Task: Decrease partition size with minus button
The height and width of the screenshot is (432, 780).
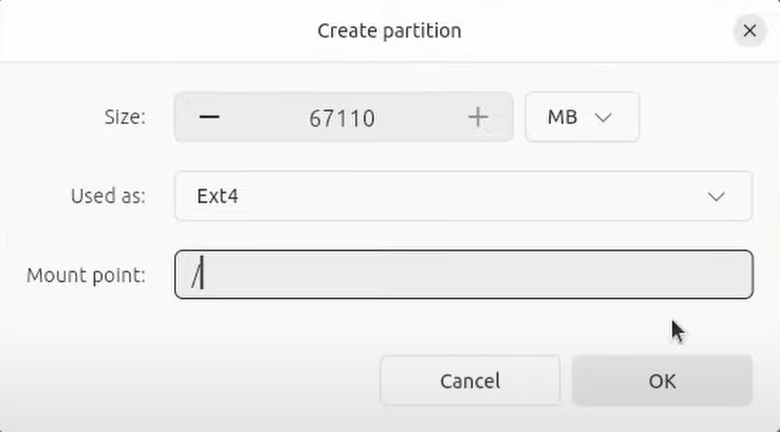Action: [209, 117]
